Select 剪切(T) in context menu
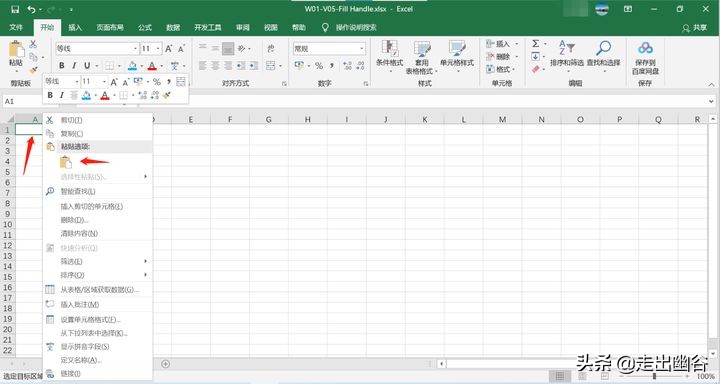Viewport: 720px width, 384px height. (x=98, y=120)
